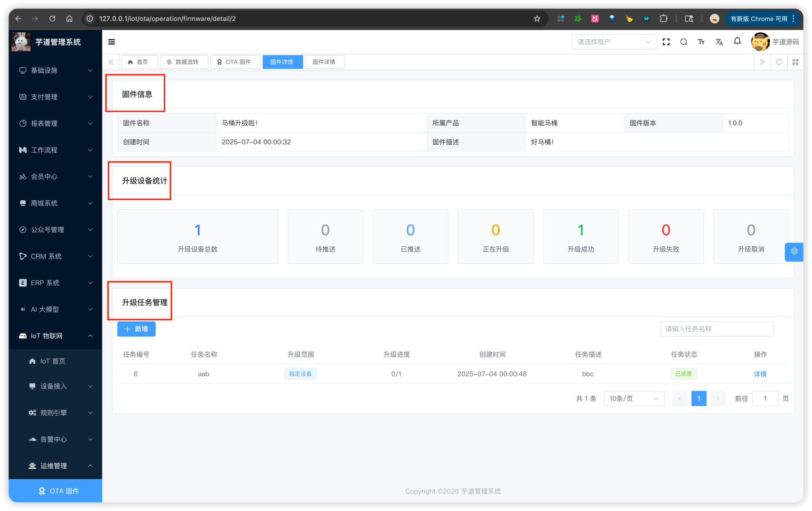Screen dimensions: 812x511
Task: Click the hamburger menu collapse icon
Action: tap(112, 42)
